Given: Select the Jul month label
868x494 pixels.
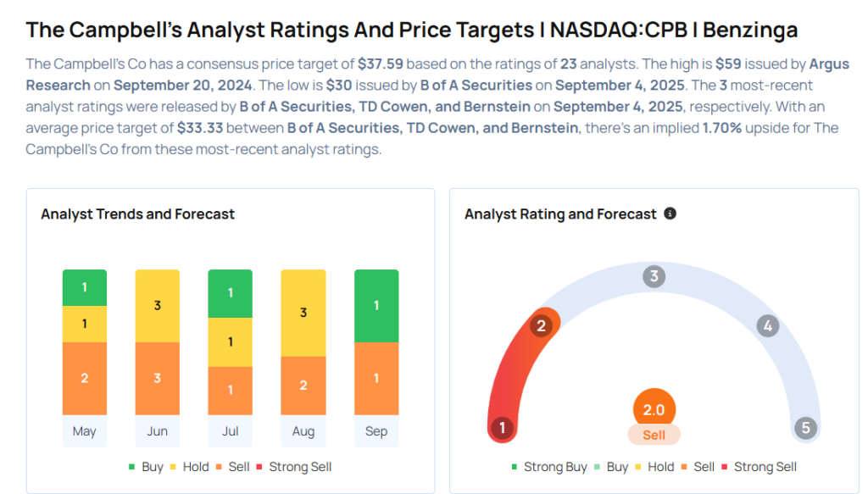Looking at the screenshot, I should pyautogui.click(x=231, y=431).
